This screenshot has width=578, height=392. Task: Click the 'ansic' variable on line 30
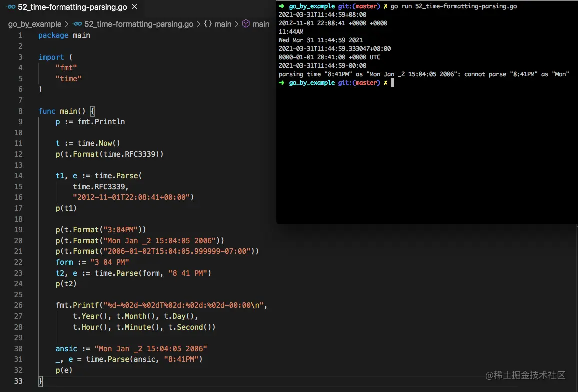click(x=66, y=349)
